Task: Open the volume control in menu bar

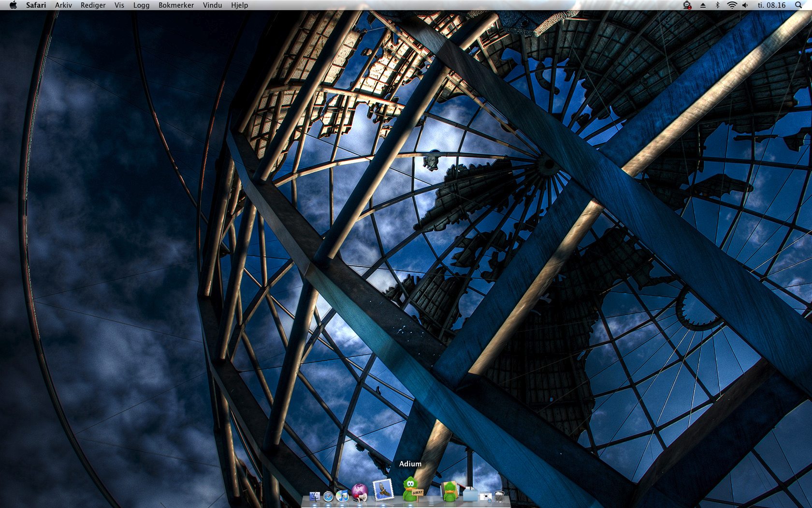Action: pos(745,5)
